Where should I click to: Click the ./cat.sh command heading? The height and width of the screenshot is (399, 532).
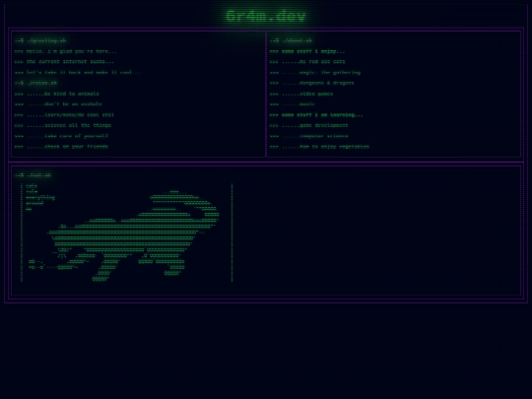click(x=33, y=175)
